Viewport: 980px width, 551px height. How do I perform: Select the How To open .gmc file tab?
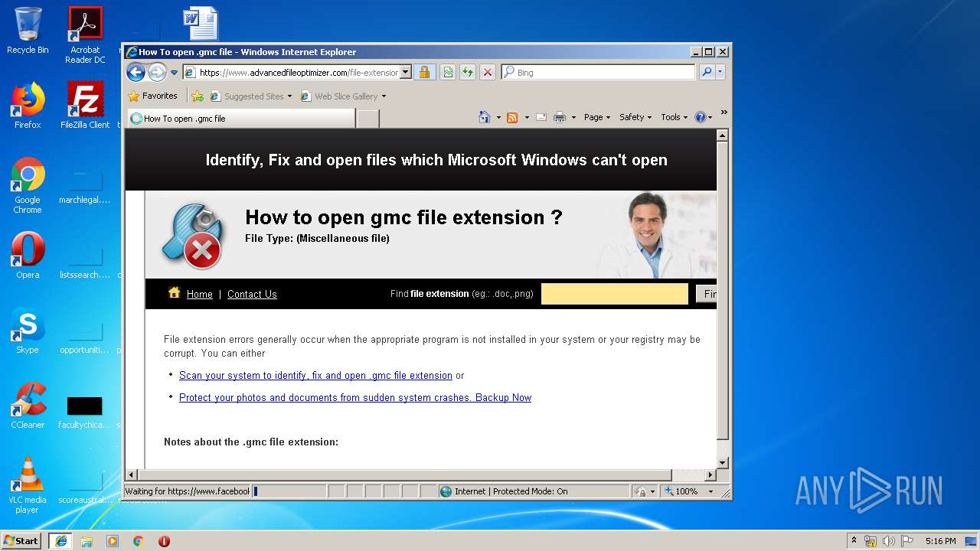241,119
